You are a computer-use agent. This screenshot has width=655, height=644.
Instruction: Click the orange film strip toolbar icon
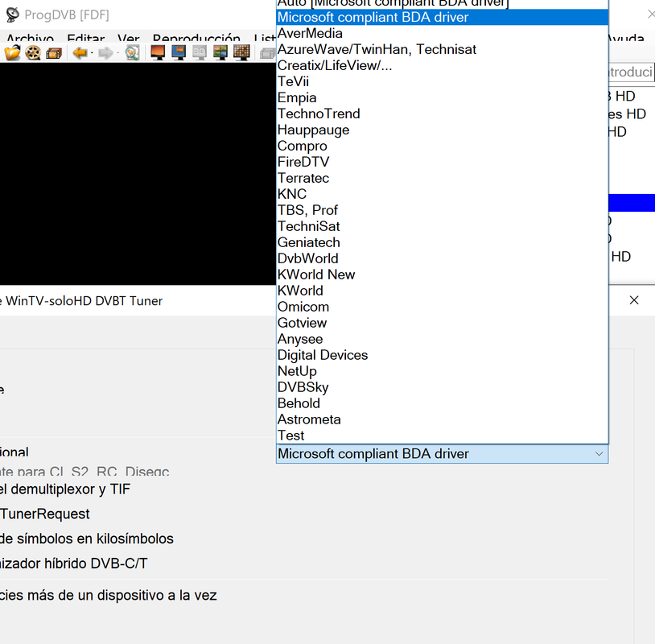tap(54, 53)
